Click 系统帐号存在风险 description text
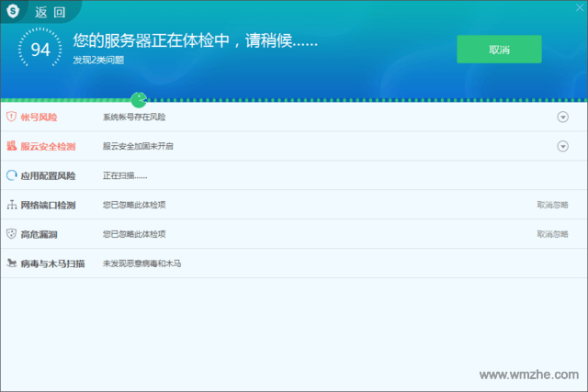Viewport: 588px width, 392px height. tap(134, 117)
